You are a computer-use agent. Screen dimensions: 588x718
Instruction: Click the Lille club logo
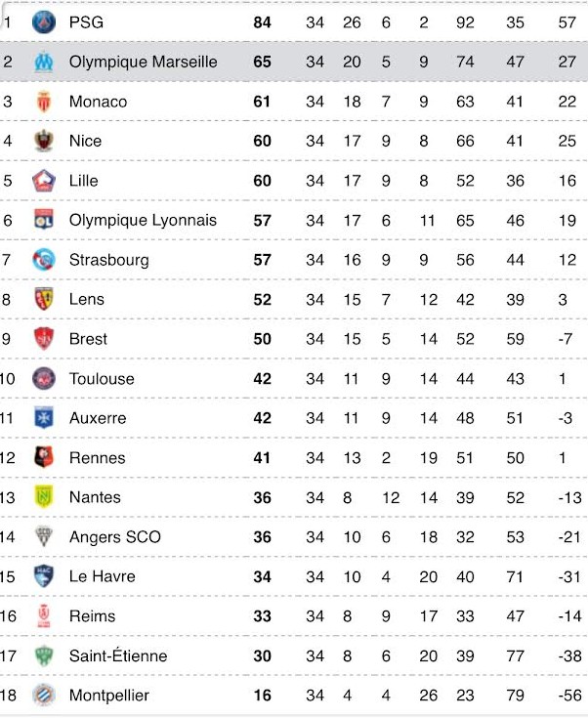[44, 181]
